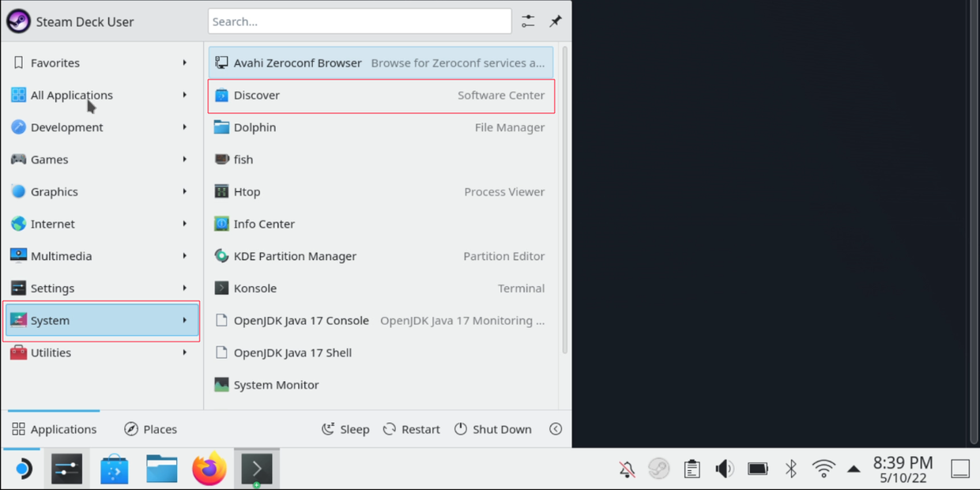This screenshot has height=490, width=980.
Task: Click the Shut Down button
Action: (492, 429)
